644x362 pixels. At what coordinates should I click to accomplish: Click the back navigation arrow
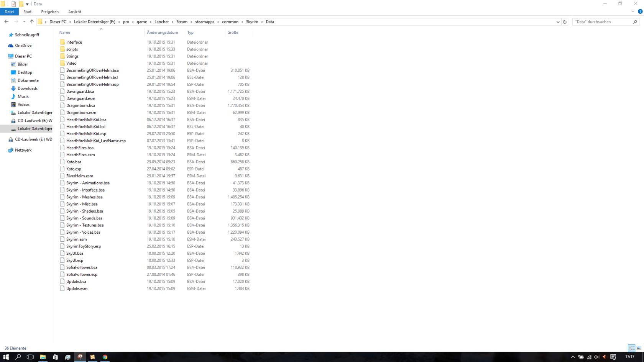tap(7, 22)
